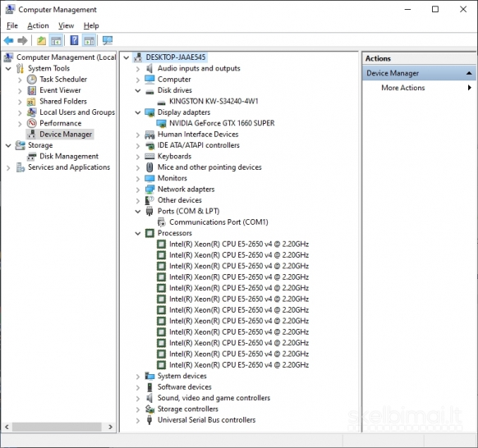Toggle the Show/Hide Console Tree icon
The image size is (478, 448).
[x=56, y=40]
